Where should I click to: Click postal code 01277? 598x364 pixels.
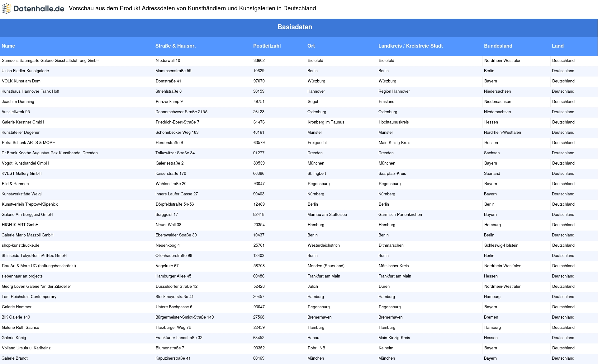pos(259,153)
